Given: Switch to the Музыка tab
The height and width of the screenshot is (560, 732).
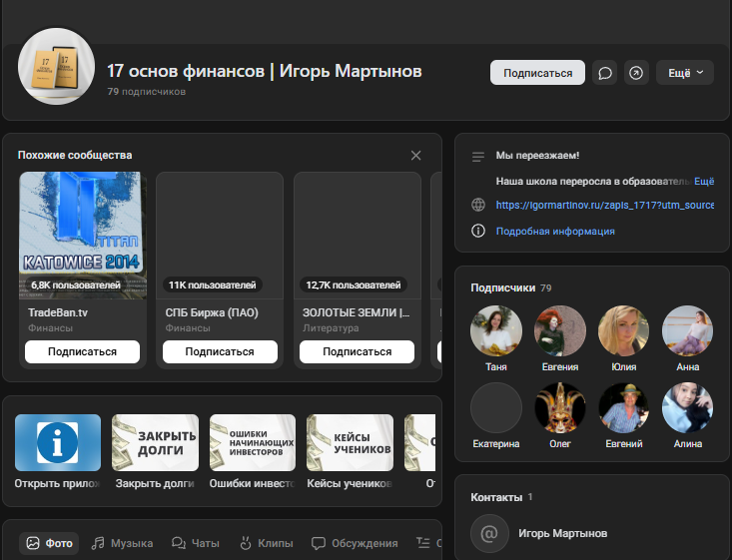Looking at the screenshot, I should [122, 543].
